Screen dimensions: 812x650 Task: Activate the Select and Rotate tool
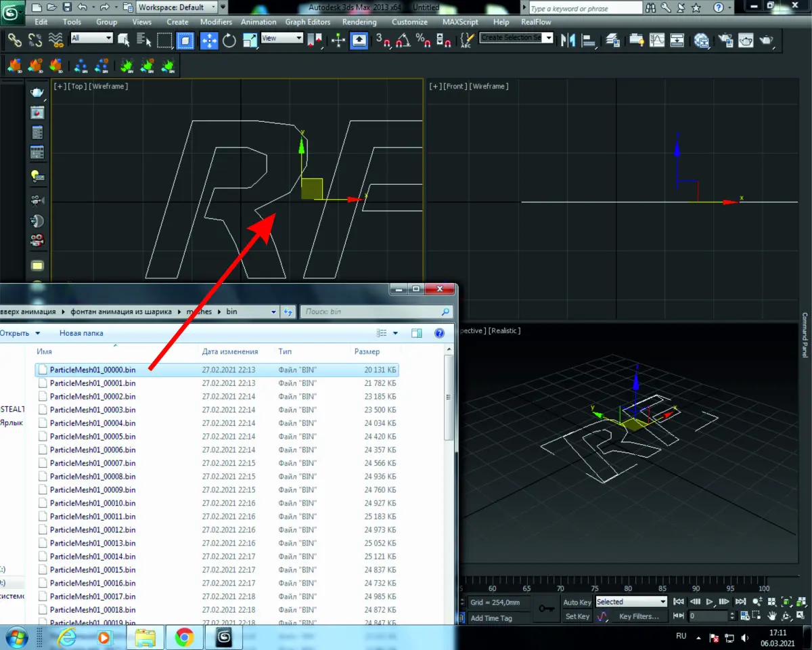[229, 40]
